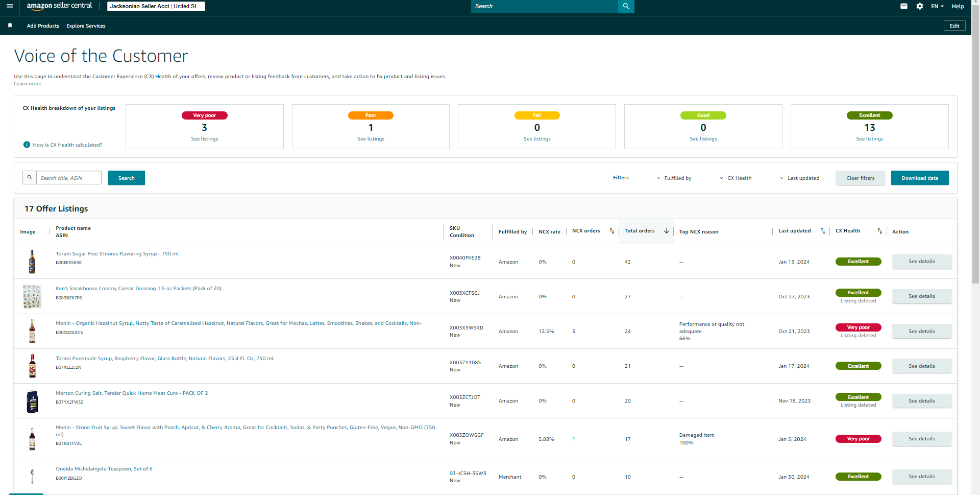980x495 pixels.
Task: Open the mail messages icon
Action: [x=904, y=6]
